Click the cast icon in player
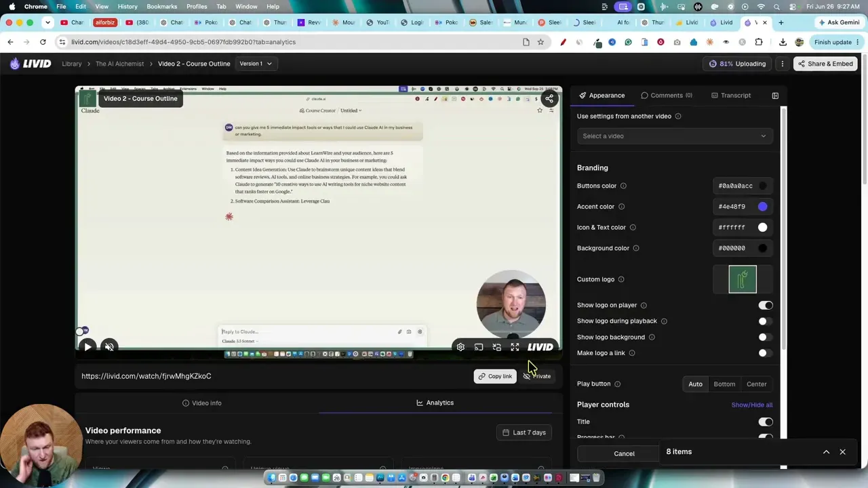The width and height of the screenshot is (868, 488). pyautogui.click(x=479, y=347)
